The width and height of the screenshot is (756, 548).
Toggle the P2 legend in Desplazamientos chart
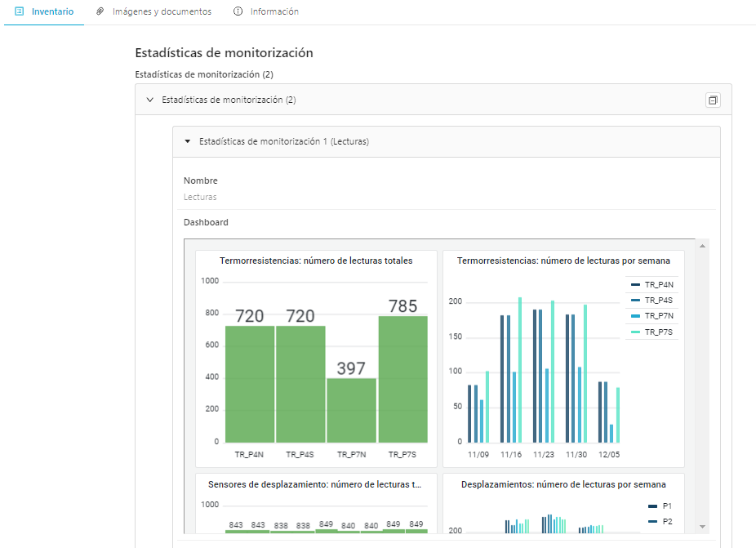(660, 522)
